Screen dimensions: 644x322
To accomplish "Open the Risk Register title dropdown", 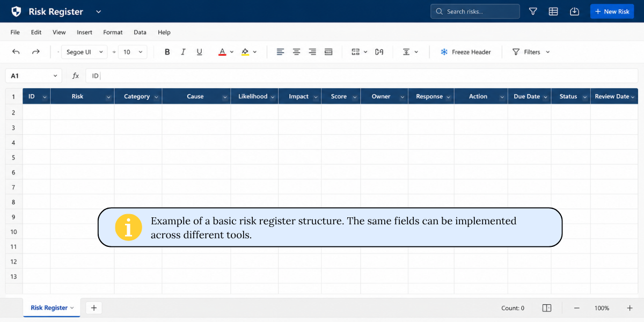I will 98,11.
